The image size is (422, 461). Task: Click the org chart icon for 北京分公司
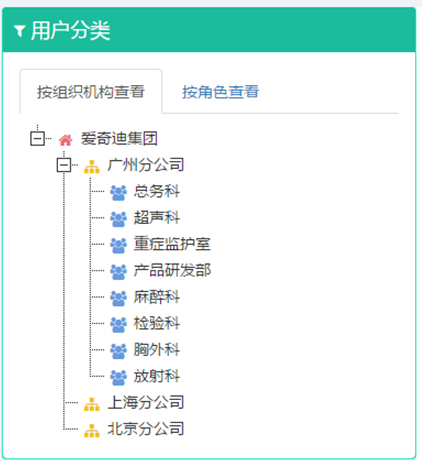coord(92,430)
